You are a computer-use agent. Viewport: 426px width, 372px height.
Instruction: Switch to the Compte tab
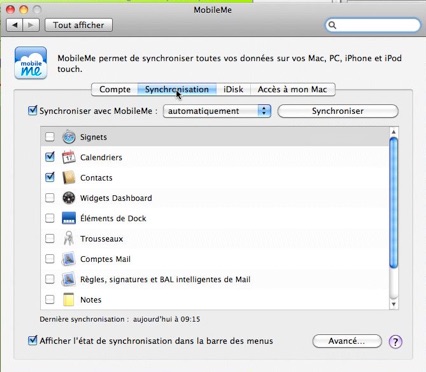coord(115,89)
